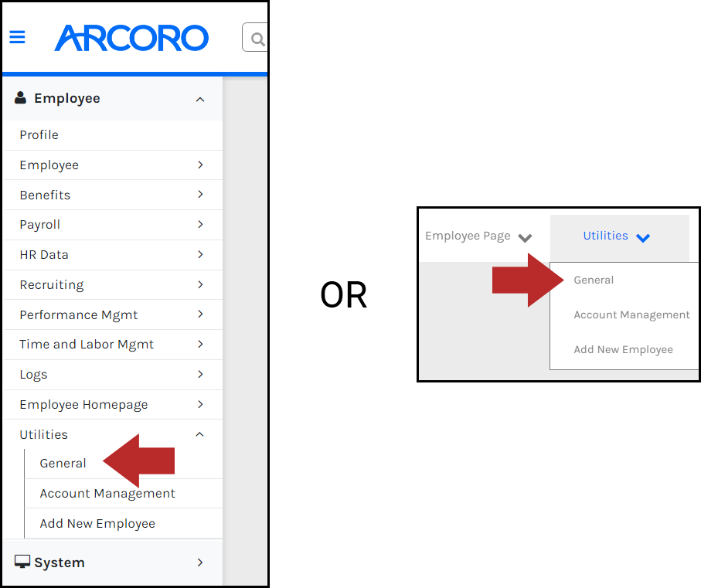This screenshot has height=588, width=701.
Task: Expand the Recruiting submenu arrow
Action: point(200,284)
